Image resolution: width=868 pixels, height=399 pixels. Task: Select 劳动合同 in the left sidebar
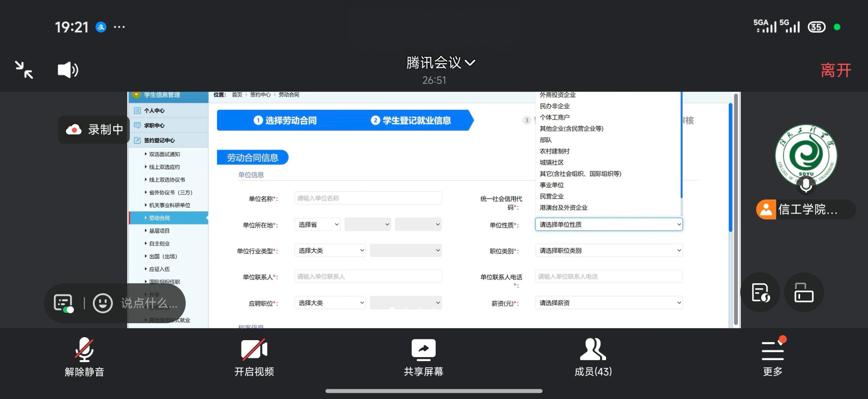click(159, 218)
